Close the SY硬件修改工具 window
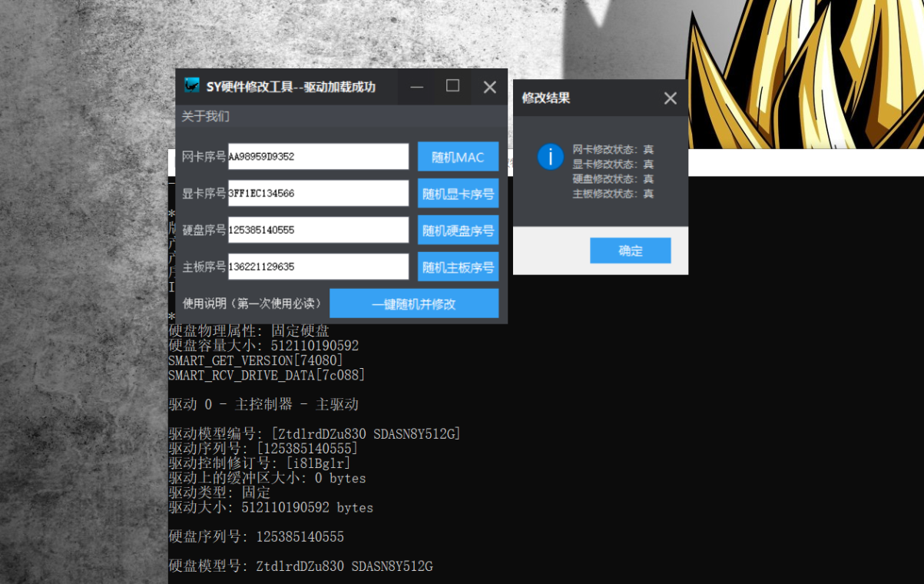Screen dimensions: 924x584 [489, 87]
